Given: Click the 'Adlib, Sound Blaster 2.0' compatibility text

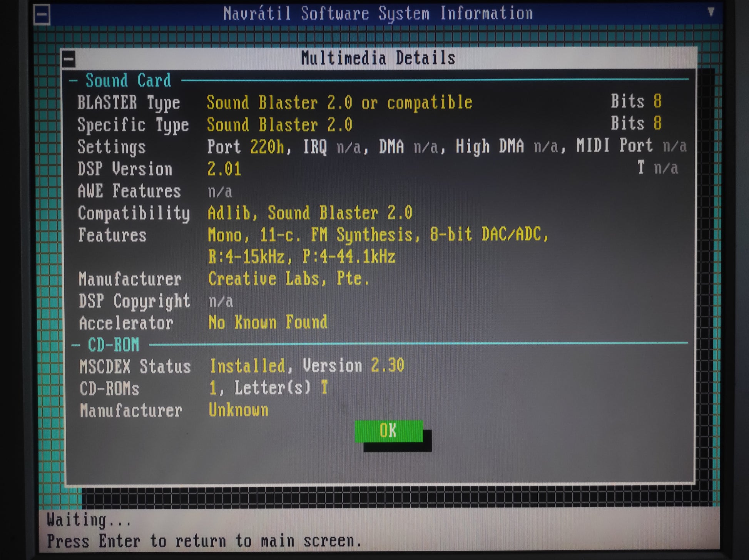Looking at the screenshot, I should point(310,213).
